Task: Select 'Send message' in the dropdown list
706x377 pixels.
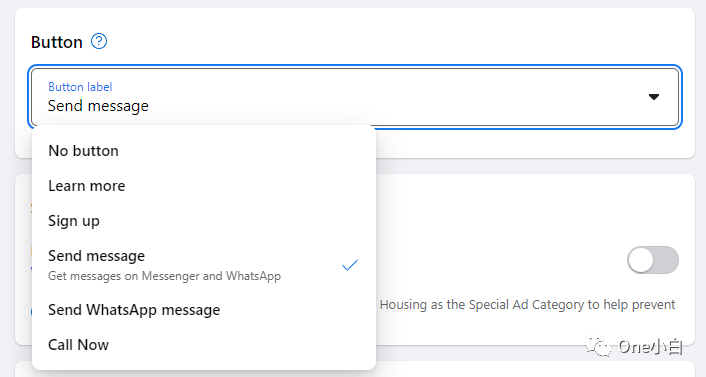Action: [204, 265]
